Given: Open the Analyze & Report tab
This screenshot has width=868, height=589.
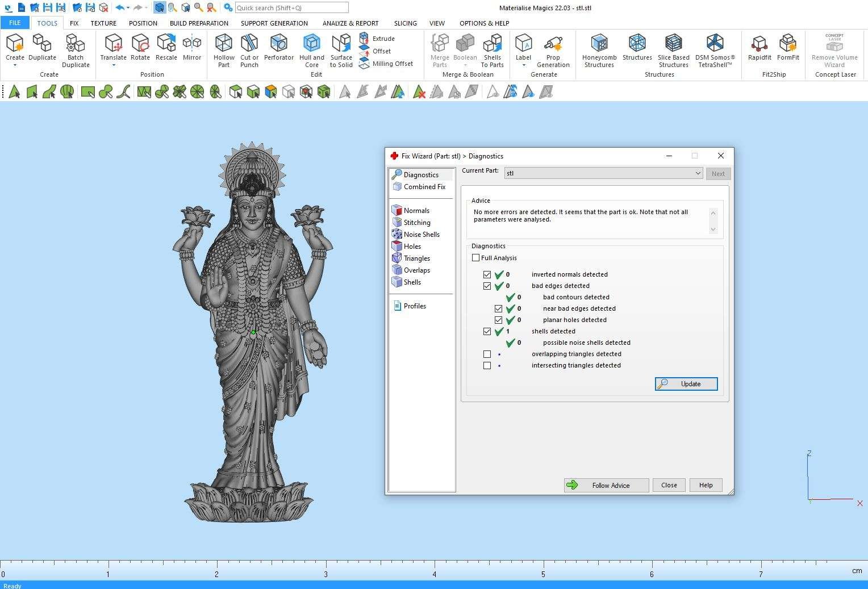Looking at the screenshot, I should point(350,23).
